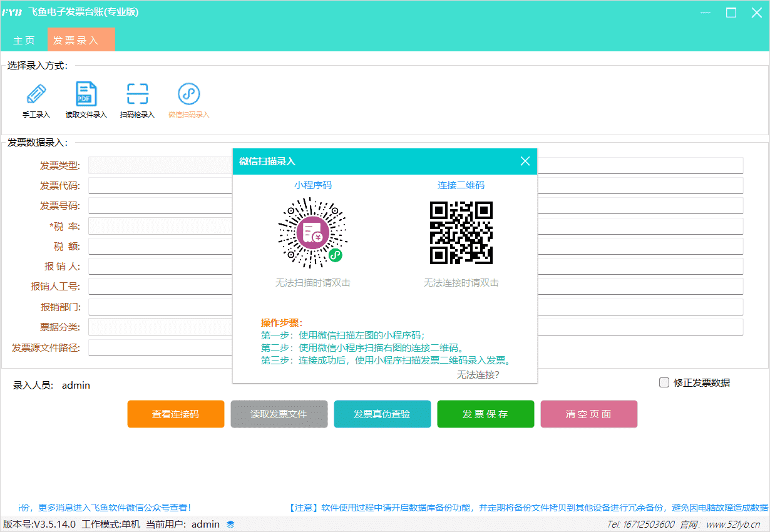Select 扫码枪录入 scan icon
The width and height of the screenshot is (770, 532).
(138, 94)
